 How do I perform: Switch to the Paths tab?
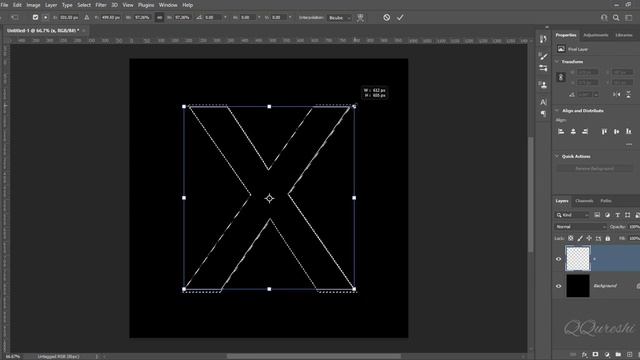[606, 201]
